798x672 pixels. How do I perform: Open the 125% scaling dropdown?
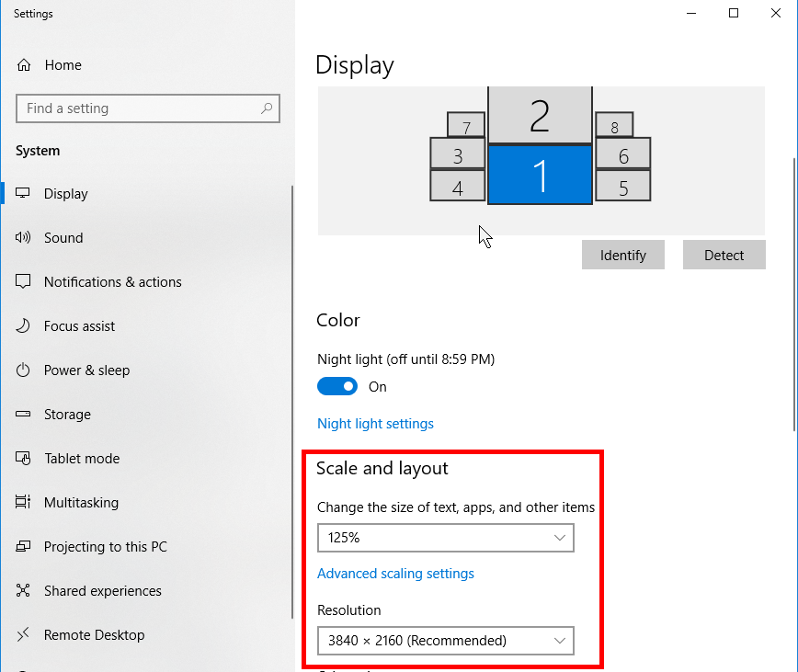[x=445, y=538]
